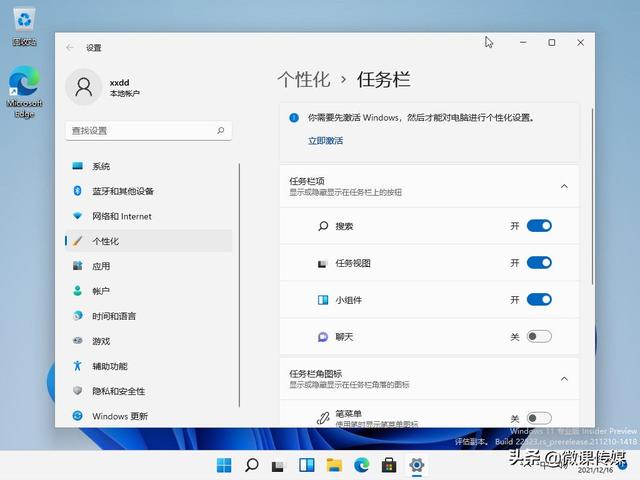
Task: Turn off the 小组件 toggle
Action: [539, 300]
